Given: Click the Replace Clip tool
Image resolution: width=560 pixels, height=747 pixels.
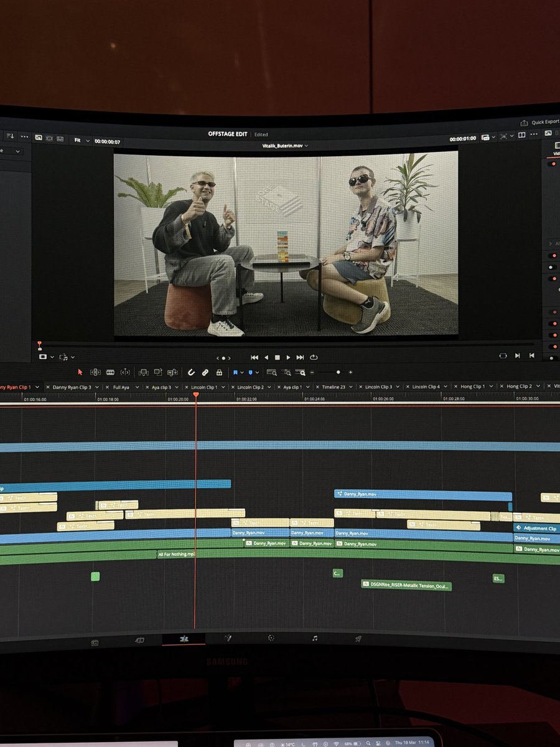Looking at the screenshot, I should pyautogui.click(x=172, y=372).
